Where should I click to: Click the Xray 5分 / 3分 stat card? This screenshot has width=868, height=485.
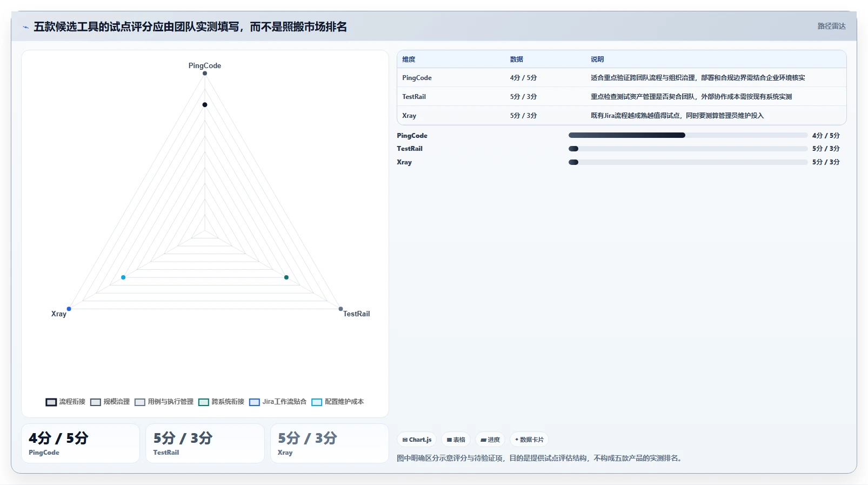pos(330,443)
